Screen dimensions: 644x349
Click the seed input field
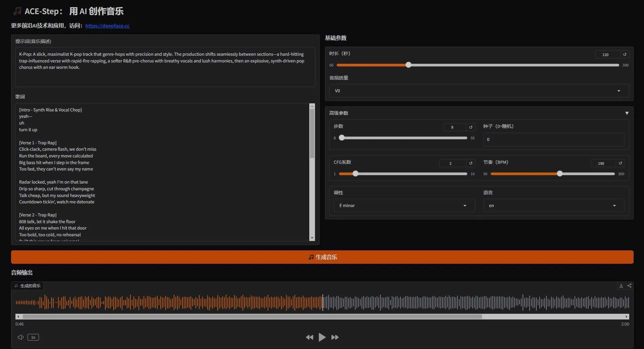[x=553, y=139]
